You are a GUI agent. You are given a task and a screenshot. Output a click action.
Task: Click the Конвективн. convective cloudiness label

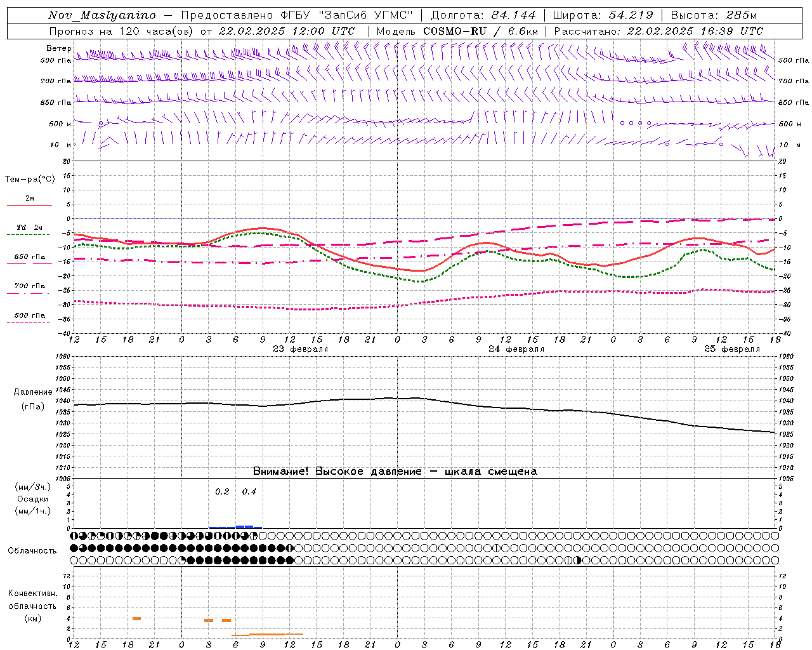pyautogui.click(x=33, y=594)
